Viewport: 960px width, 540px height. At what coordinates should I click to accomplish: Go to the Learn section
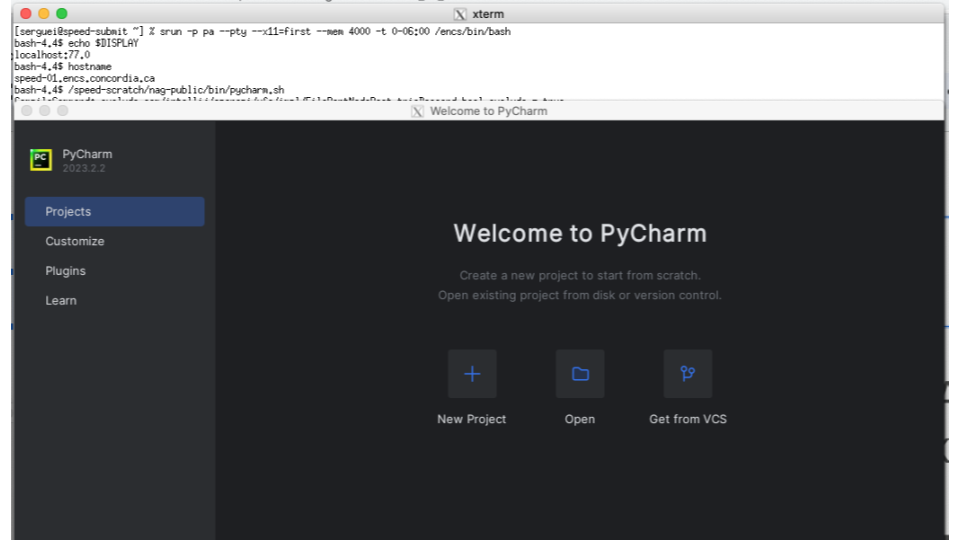[59, 301]
